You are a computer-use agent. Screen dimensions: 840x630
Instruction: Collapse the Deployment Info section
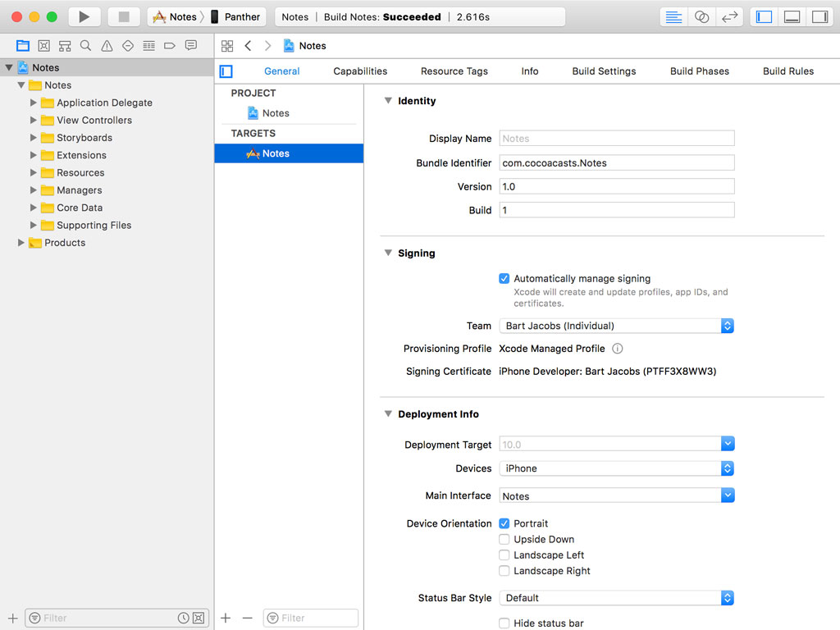pos(388,413)
